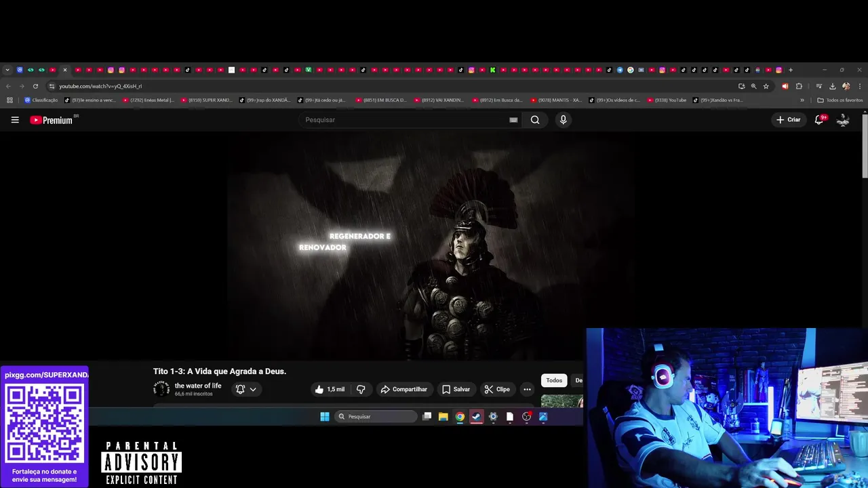868x488 pixels.
Task: Go to the YouTube Premium home logo
Action: coord(52,120)
